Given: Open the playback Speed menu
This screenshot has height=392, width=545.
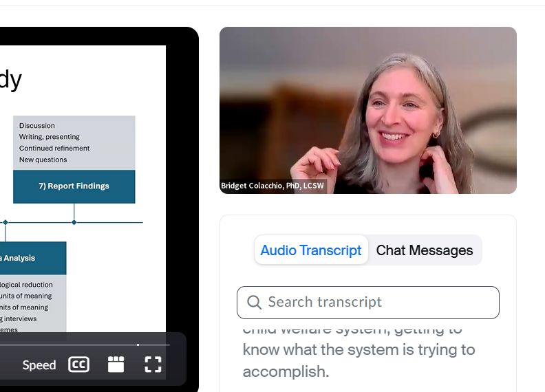Looking at the screenshot, I should pyautogui.click(x=39, y=365).
